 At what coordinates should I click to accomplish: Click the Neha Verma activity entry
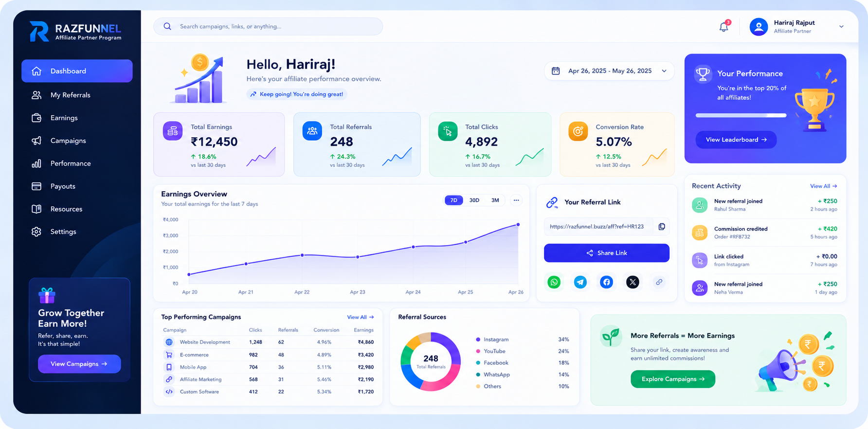click(764, 288)
